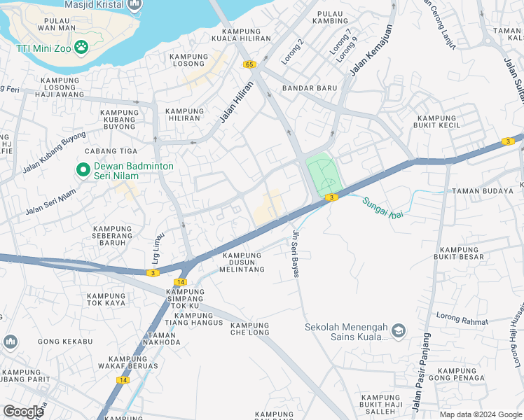Image resolution: width=524 pixels, height=420 pixels.
Task: Select the Bandar Baru area label
Action: (x=310, y=88)
